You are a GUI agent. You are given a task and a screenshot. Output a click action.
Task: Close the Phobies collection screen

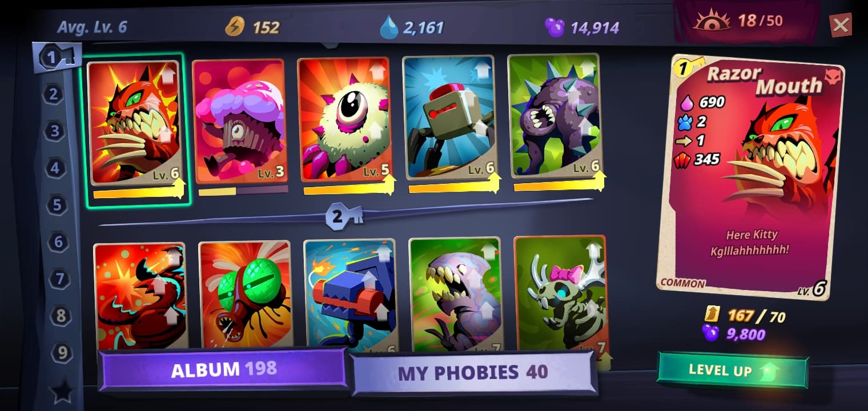pos(841,25)
